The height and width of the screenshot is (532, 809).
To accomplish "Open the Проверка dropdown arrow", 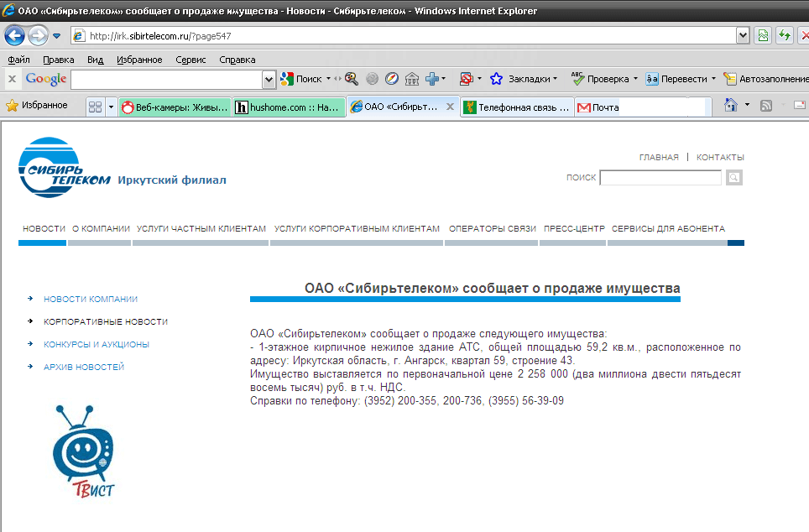I will pyautogui.click(x=635, y=79).
